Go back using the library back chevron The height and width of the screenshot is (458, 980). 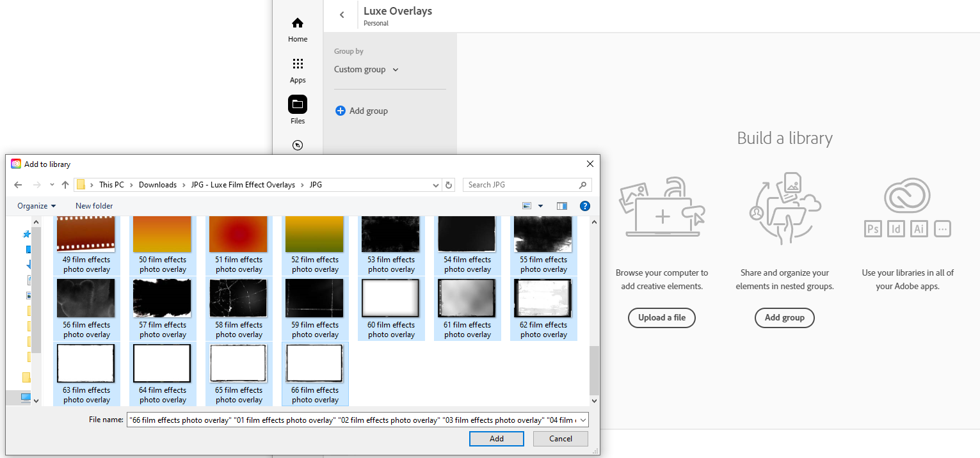pyautogui.click(x=342, y=15)
